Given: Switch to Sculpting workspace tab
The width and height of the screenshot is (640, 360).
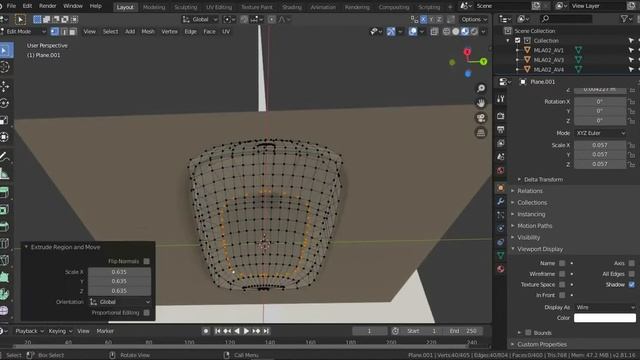Looking at the screenshot, I should [185, 7].
